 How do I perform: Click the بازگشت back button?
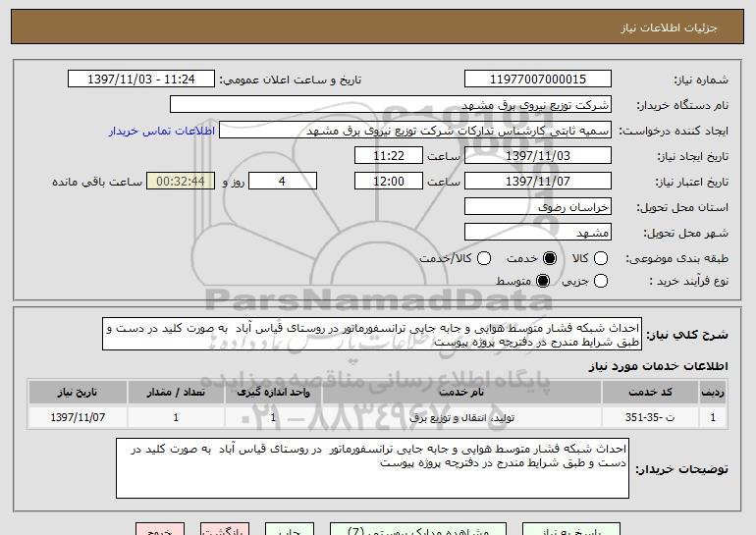[225, 530]
